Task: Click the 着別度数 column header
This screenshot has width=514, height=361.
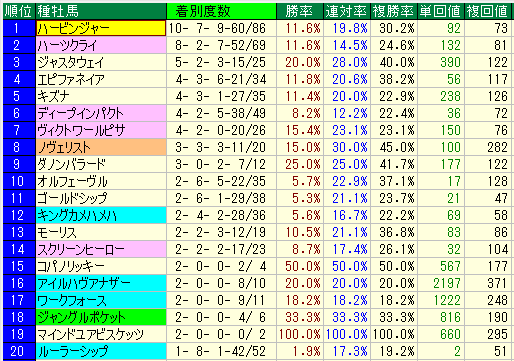Action: click(221, 11)
